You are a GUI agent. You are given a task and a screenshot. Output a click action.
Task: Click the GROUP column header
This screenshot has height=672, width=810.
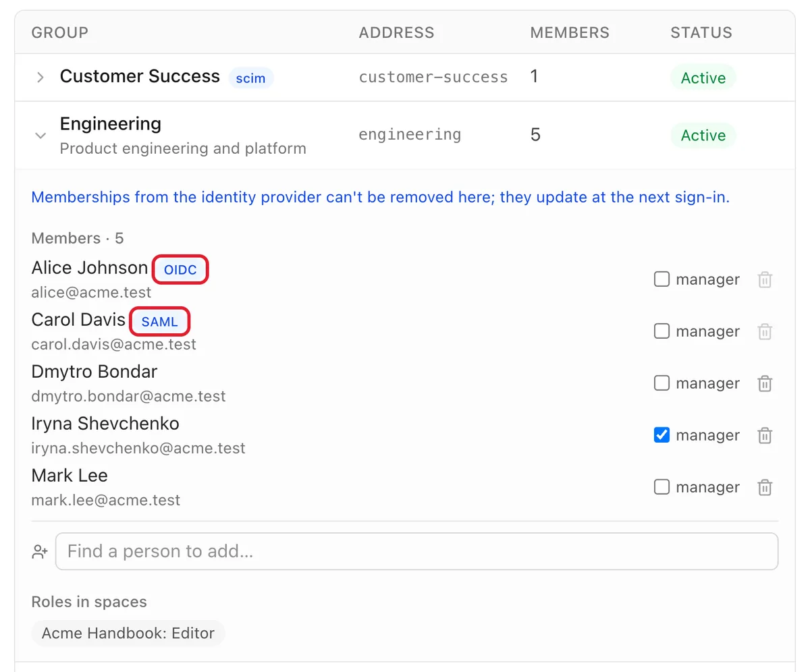click(x=60, y=32)
